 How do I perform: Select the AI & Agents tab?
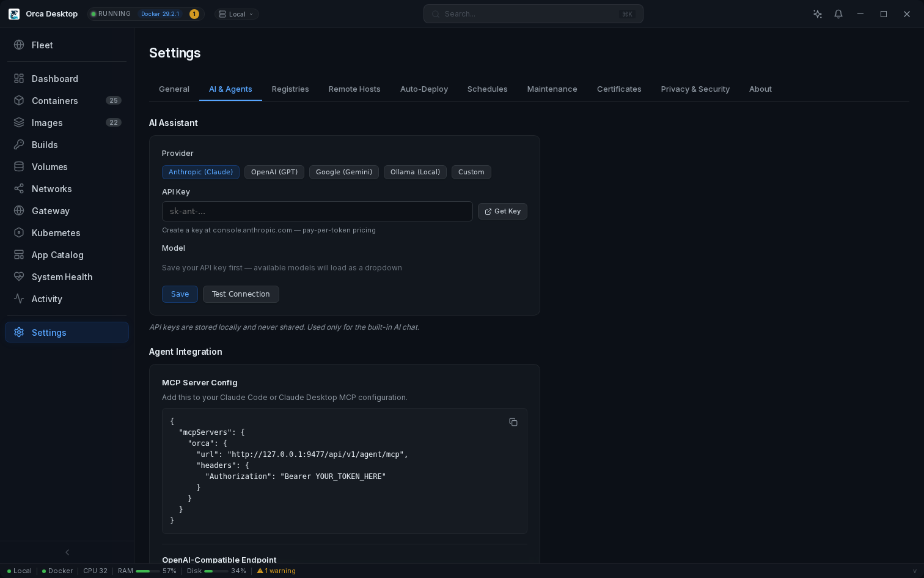click(x=230, y=89)
